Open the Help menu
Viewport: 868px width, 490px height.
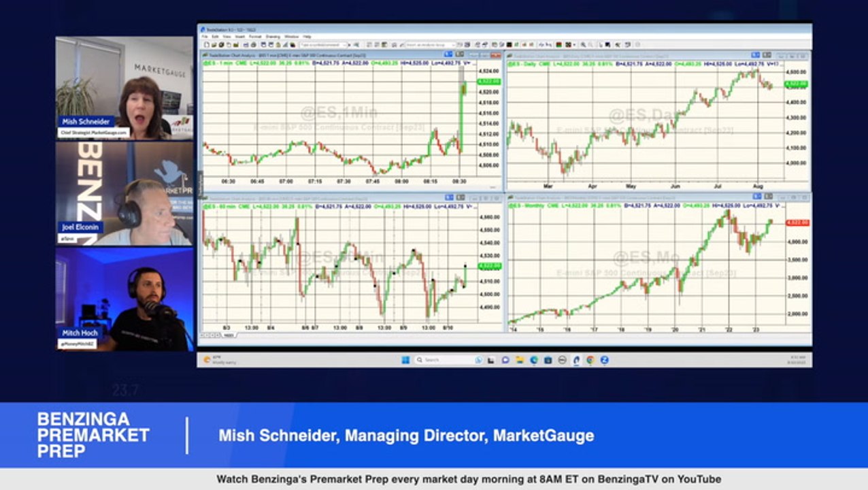[307, 36]
